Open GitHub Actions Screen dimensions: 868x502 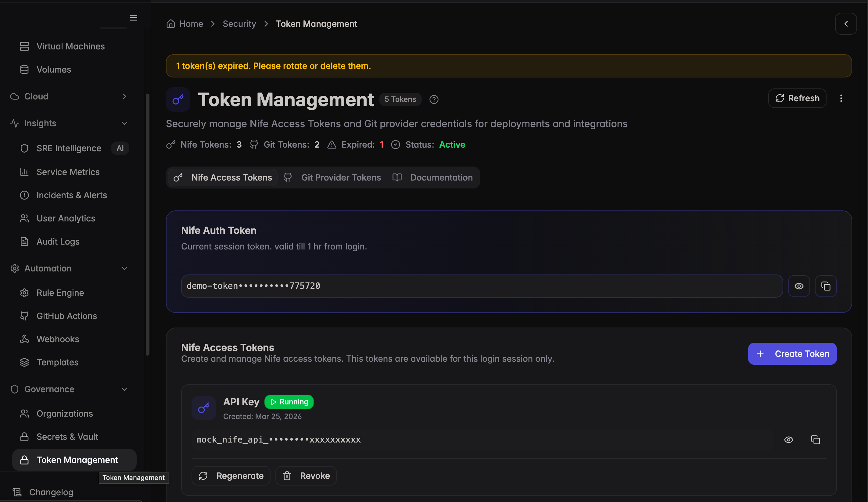67,316
